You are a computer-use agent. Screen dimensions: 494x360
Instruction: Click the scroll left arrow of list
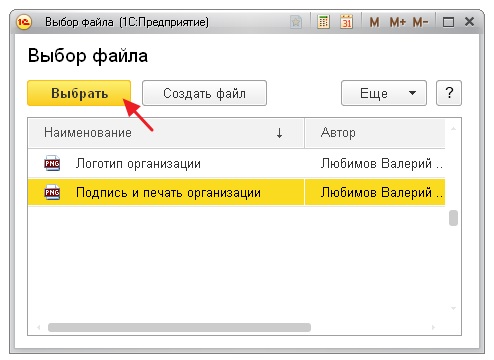[39, 327]
